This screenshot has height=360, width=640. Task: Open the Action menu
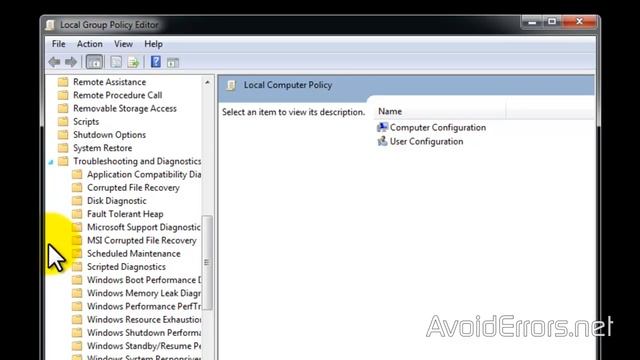[x=89, y=44]
